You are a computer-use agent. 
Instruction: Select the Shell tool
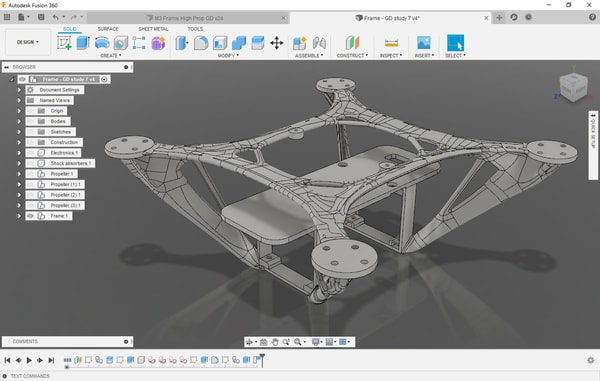(220, 43)
